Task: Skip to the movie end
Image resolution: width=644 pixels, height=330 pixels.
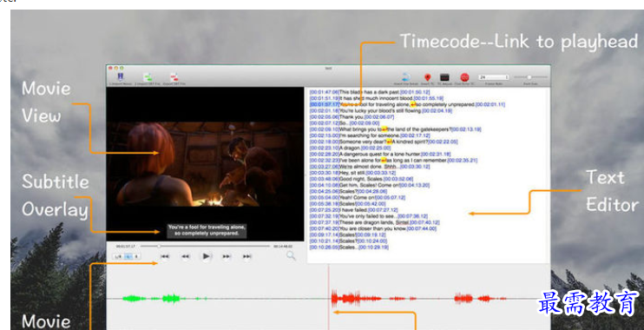Action: pos(246,256)
